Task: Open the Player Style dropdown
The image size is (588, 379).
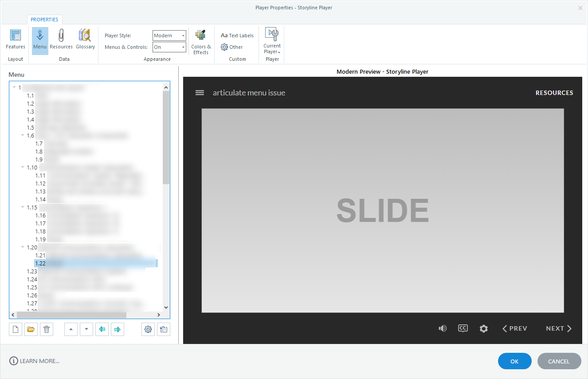Action: 169,36
